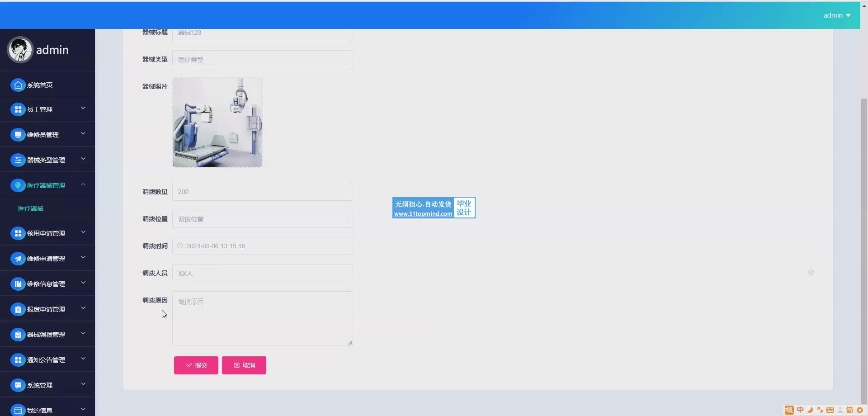Viewport: 868px width, 416px height.
Task: Expand the 器械类型管理 chevron
Action: click(83, 159)
